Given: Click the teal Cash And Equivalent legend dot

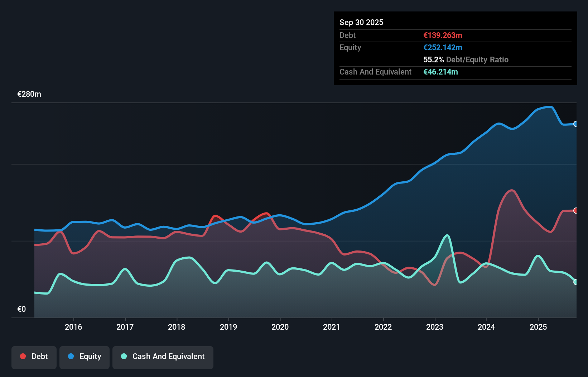Looking at the screenshot, I should pos(124,356).
